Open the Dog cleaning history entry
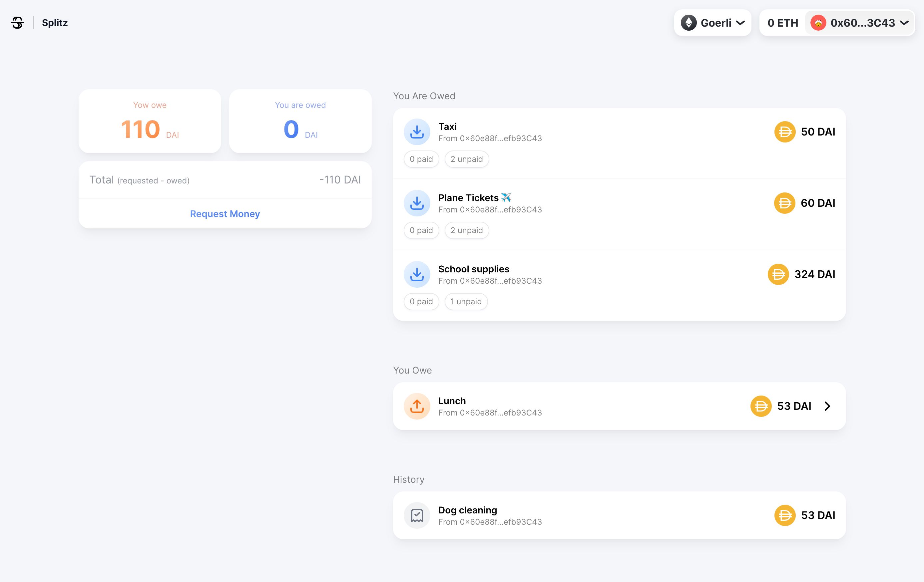This screenshot has width=924, height=582. point(619,516)
